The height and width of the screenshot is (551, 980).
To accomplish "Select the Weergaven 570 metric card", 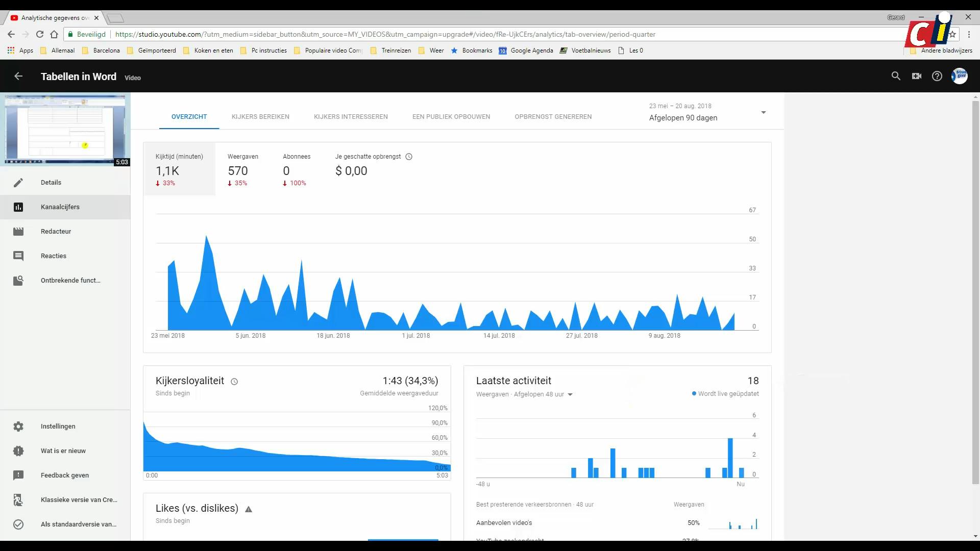I will click(x=243, y=169).
